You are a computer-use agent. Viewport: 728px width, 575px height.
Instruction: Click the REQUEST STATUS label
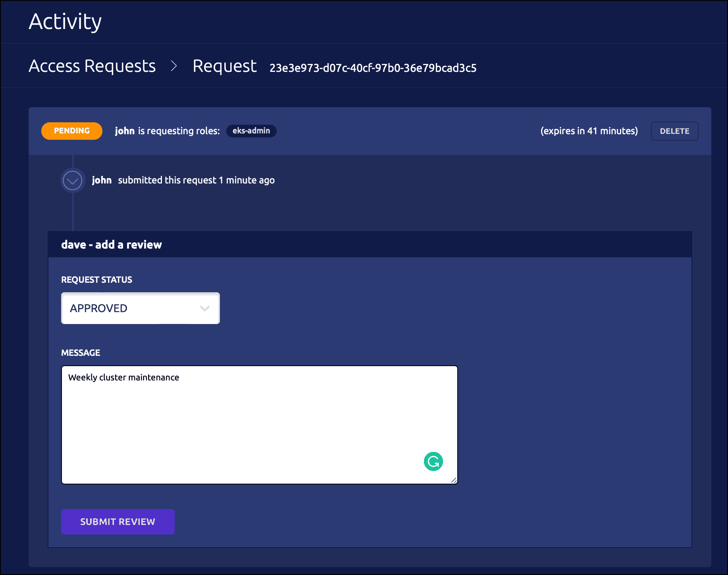[96, 280]
